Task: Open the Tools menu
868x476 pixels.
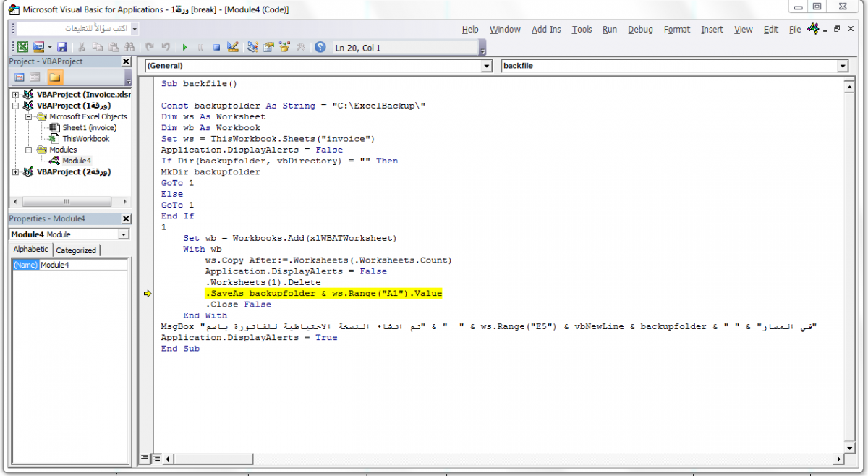Action: [x=582, y=30]
